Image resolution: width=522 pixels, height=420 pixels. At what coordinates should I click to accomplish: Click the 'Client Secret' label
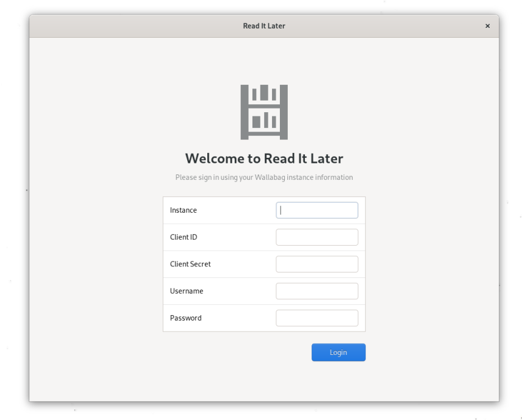[x=190, y=264]
